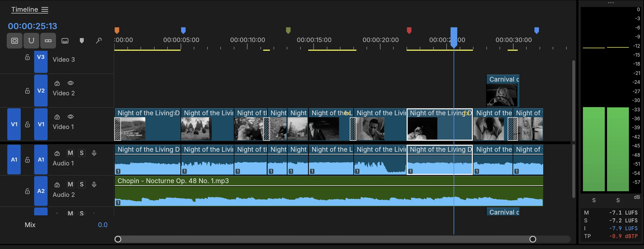The width and height of the screenshot is (644, 249).
Task: Lock the Audio 2 track
Action: coord(27,191)
